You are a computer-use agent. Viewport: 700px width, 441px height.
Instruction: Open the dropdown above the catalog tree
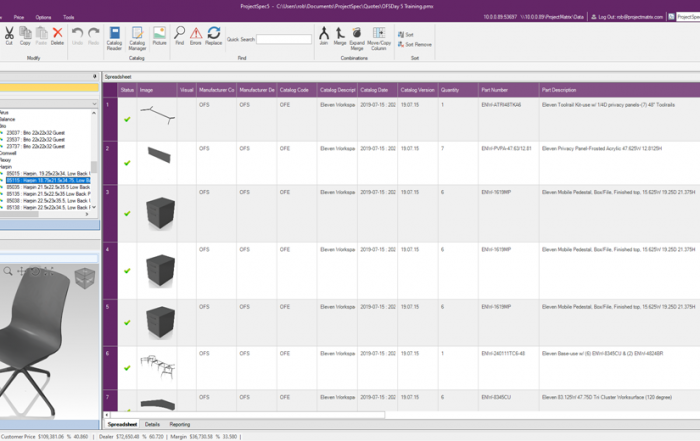(94, 104)
